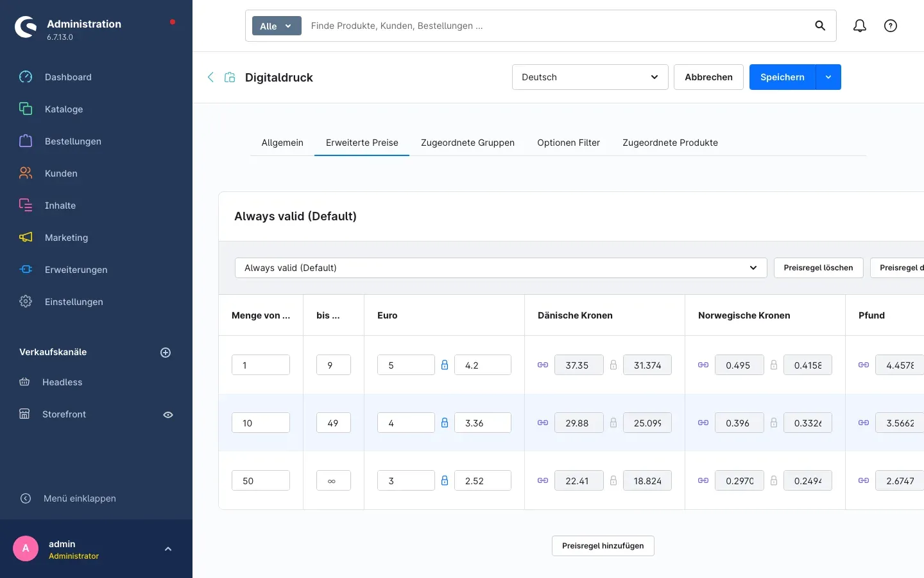Open the Storefront sales channel
This screenshot has height=578, width=924.
[64, 414]
